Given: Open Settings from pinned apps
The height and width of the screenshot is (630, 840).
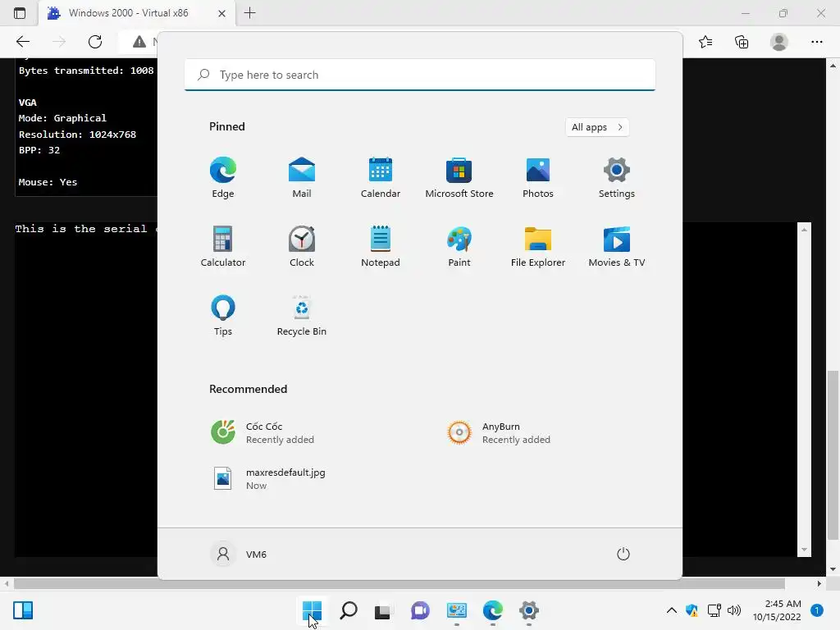Looking at the screenshot, I should pyautogui.click(x=617, y=177).
